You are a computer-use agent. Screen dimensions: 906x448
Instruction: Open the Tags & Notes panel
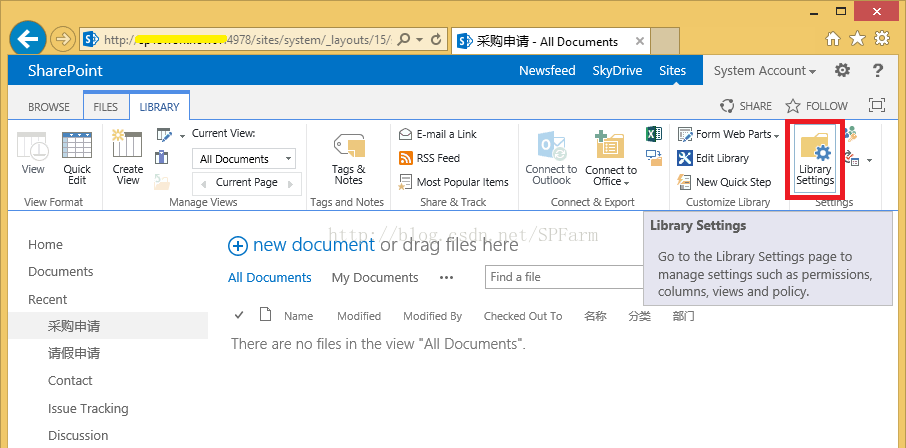click(348, 159)
